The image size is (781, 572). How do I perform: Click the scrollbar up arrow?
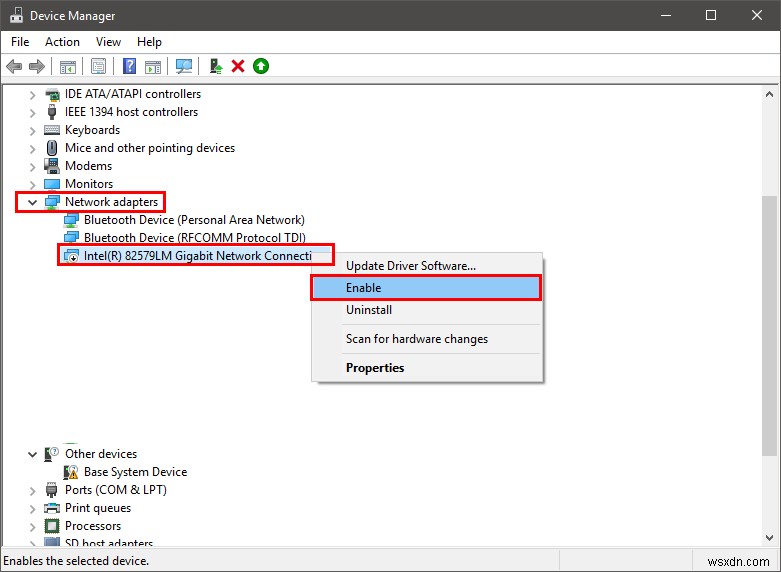[769, 94]
